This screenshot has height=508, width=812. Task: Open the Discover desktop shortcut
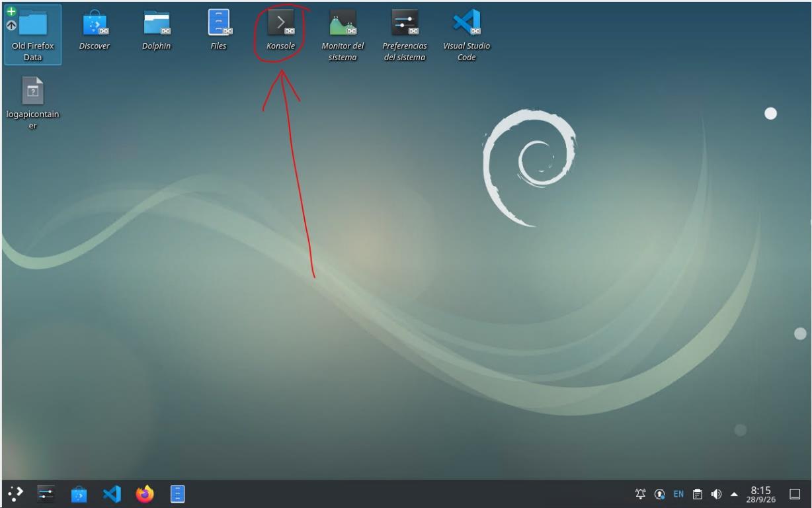click(x=95, y=30)
